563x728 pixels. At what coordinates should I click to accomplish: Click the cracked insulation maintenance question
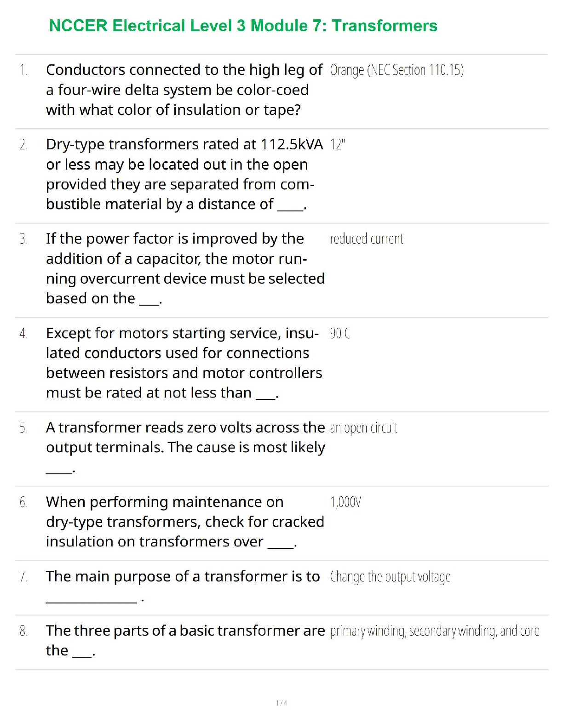pyautogui.click(x=184, y=522)
